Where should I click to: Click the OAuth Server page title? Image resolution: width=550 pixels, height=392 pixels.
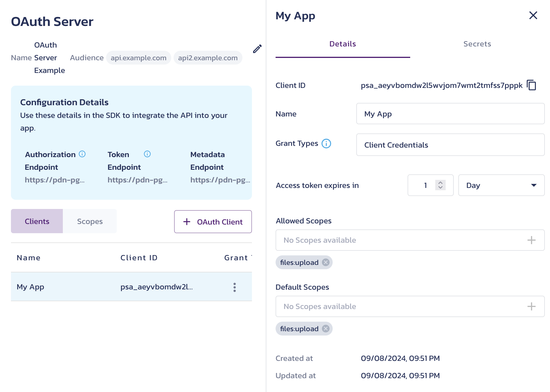(x=52, y=21)
